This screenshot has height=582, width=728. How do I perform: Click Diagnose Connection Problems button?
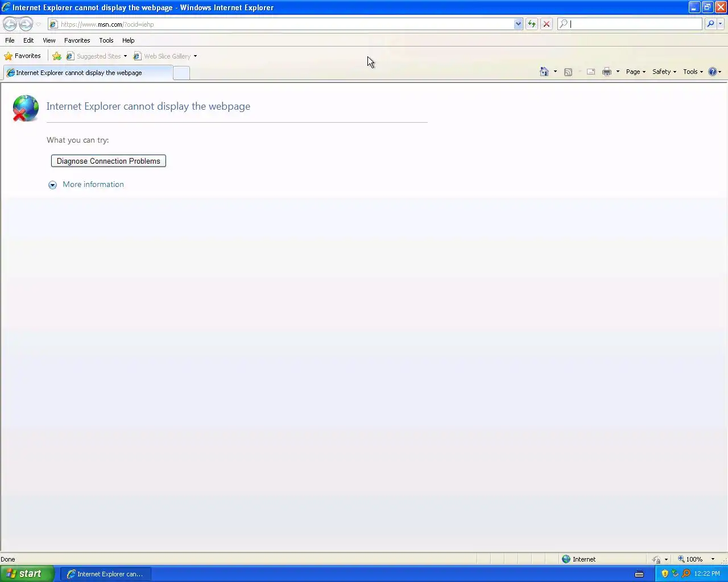pyautogui.click(x=109, y=161)
